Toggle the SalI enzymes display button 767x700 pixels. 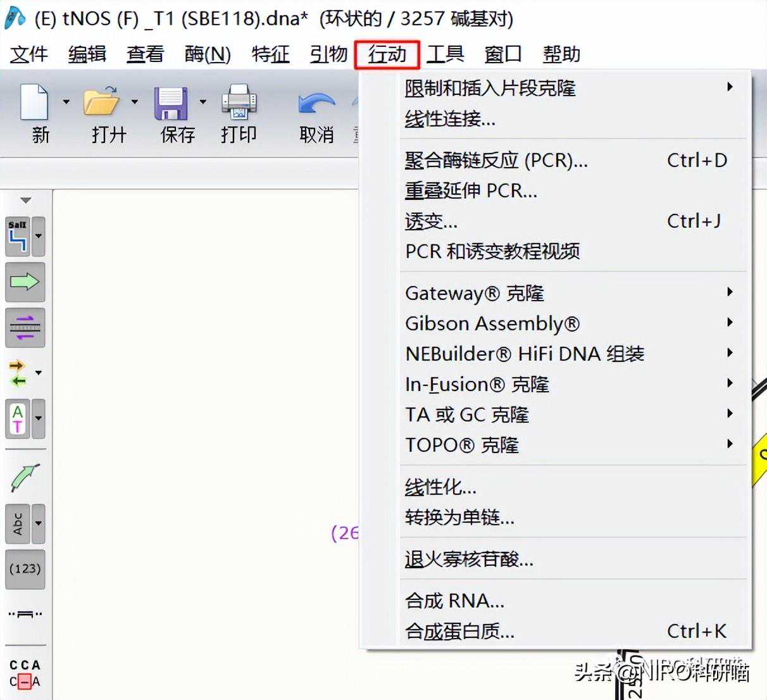(x=18, y=236)
